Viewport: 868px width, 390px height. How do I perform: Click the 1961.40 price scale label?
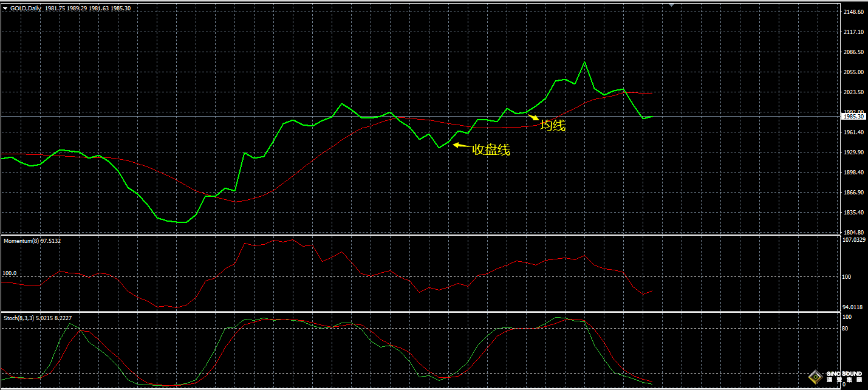click(853, 132)
